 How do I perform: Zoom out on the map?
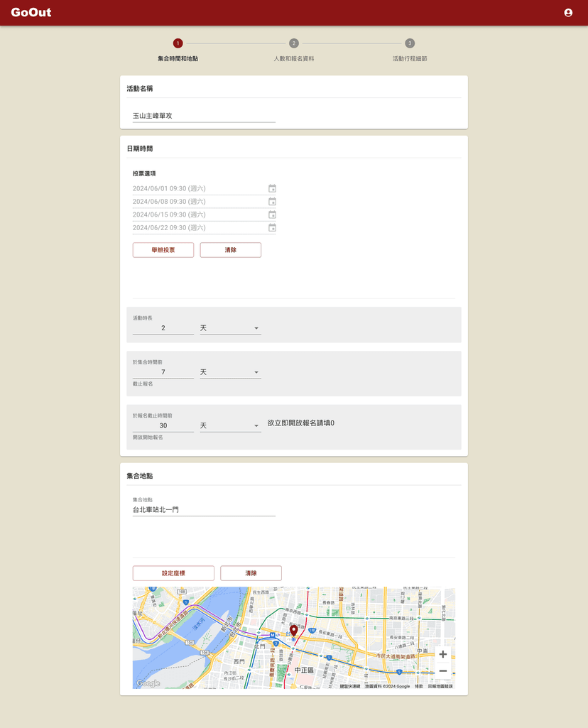coord(443,671)
